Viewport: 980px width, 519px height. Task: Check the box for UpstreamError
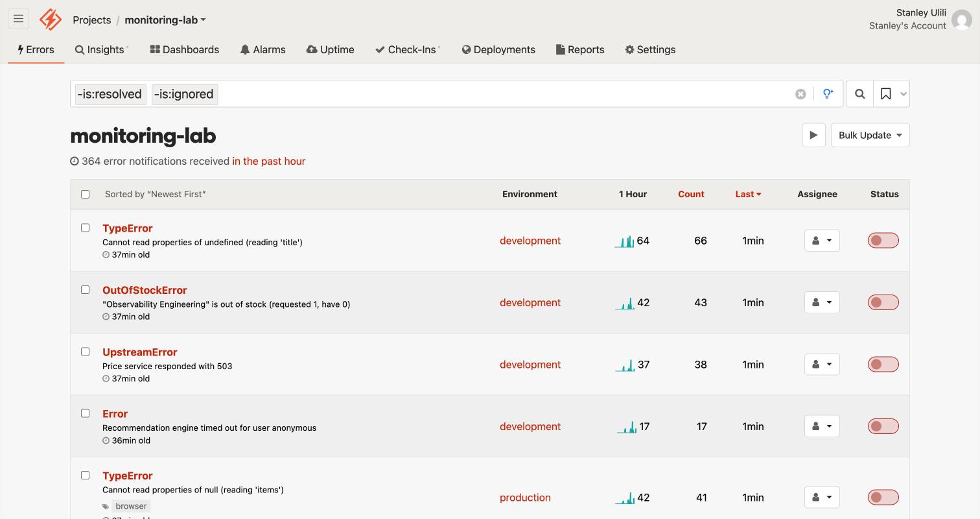click(85, 352)
